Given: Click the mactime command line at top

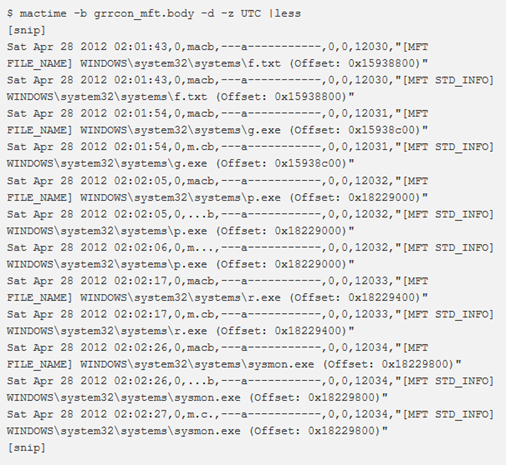Looking at the screenshot, I should click(154, 14).
